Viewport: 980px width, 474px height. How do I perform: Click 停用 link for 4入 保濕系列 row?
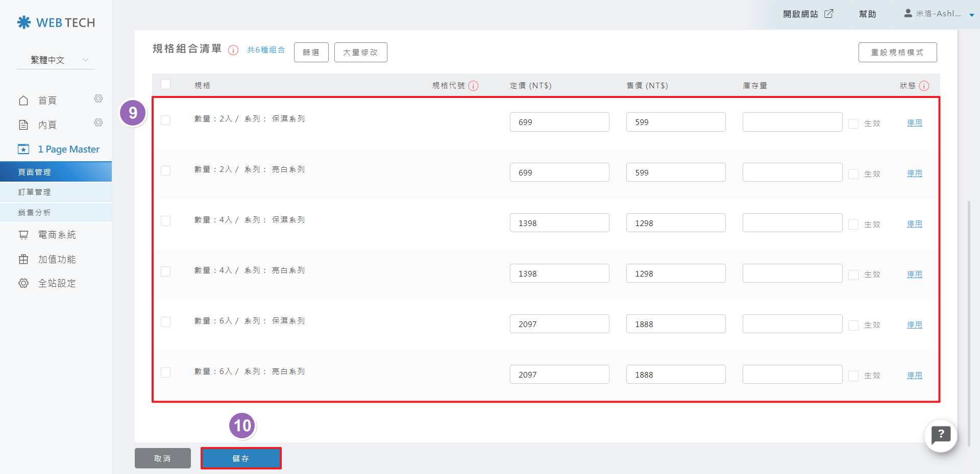tap(914, 224)
